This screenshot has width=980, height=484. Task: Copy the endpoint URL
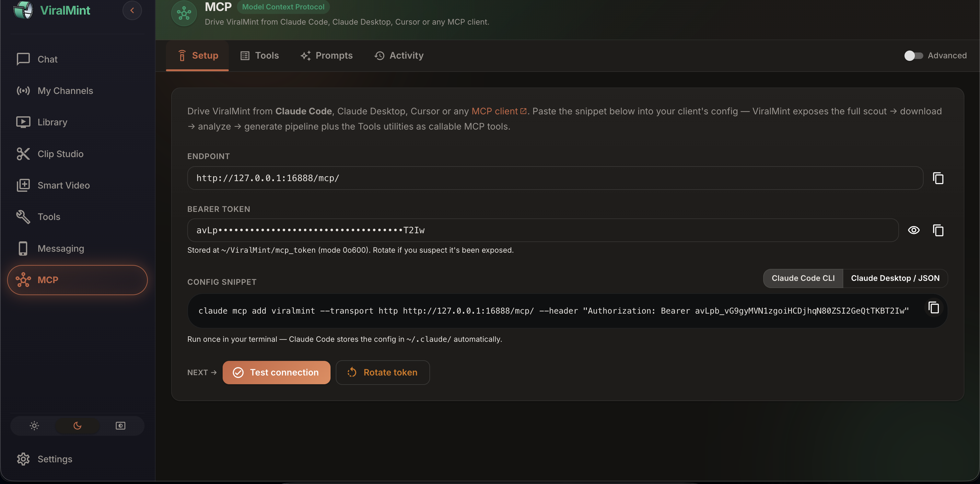tap(938, 178)
